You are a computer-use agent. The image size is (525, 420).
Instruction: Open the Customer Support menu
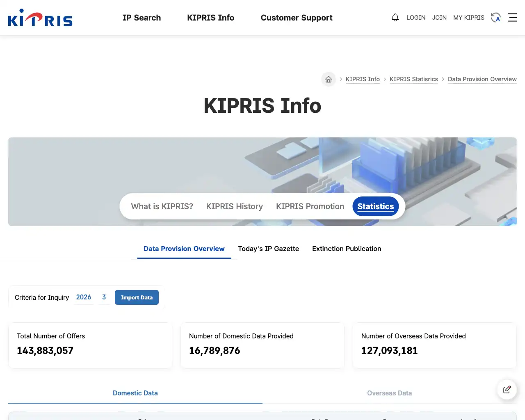coord(297,18)
